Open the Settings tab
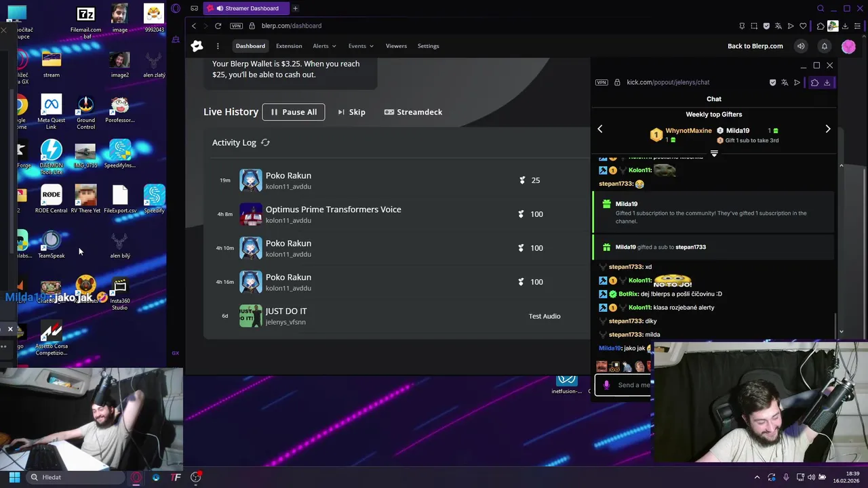The image size is (868, 488). point(428,46)
